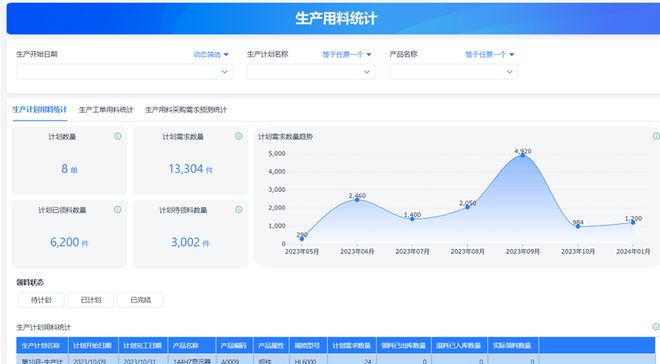Click the 8 单 plan count value

(x=69, y=169)
